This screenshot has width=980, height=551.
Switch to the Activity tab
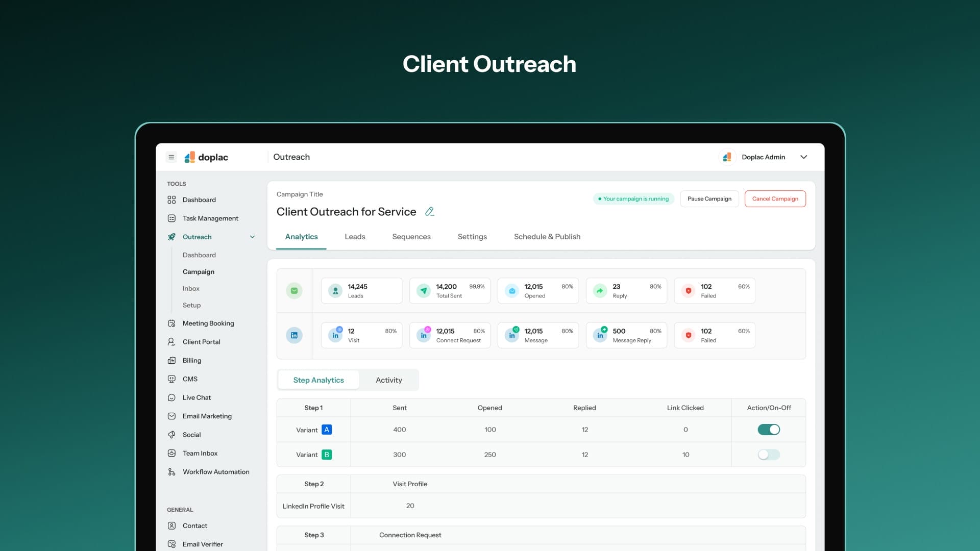coord(388,380)
